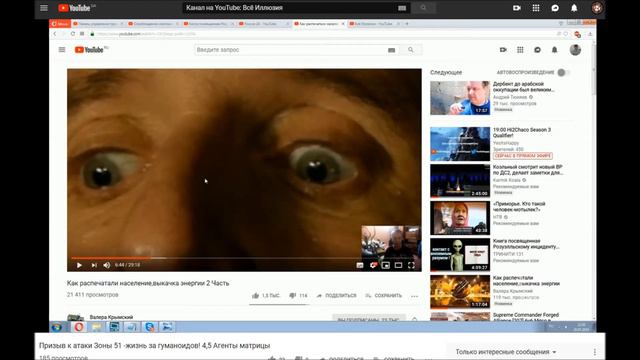This screenshot has width=640, height=360.
Task: Open the chat three-dot menu at bottom right
Action: point(595,352)
